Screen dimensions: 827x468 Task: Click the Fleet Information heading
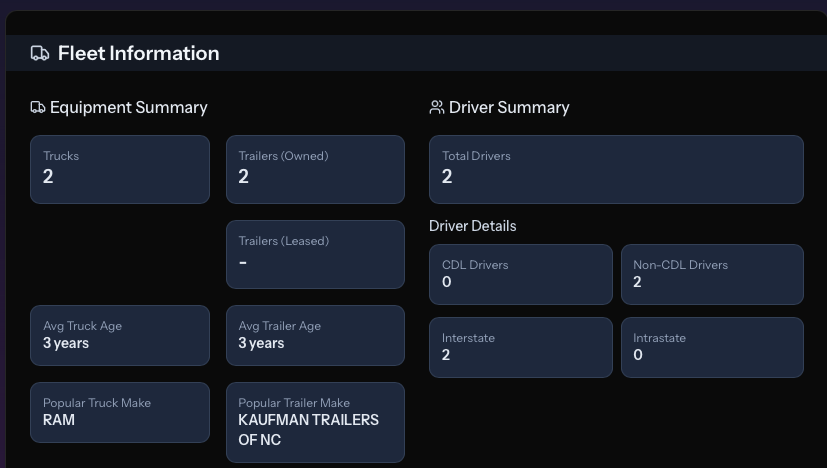(x=138, y=53)
